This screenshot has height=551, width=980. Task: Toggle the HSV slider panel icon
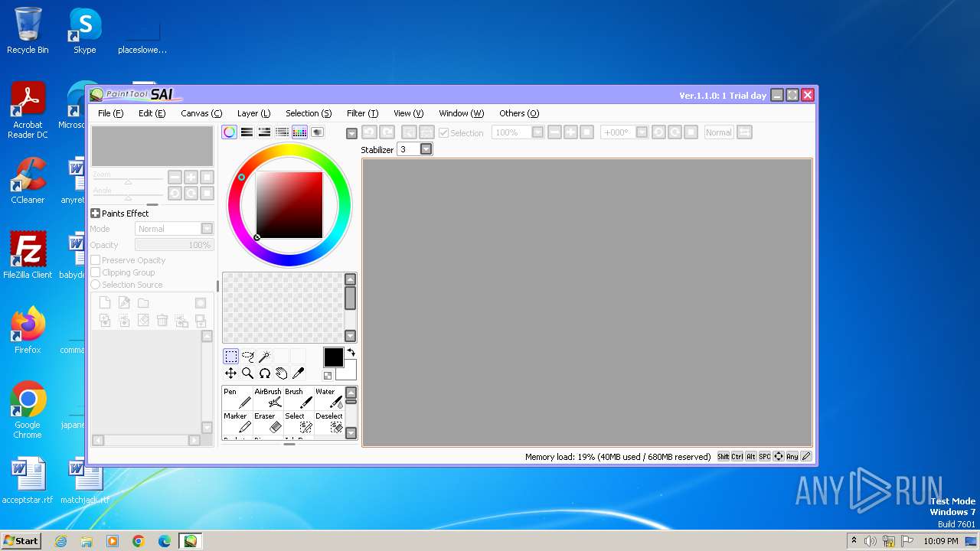tap(264, 132)
